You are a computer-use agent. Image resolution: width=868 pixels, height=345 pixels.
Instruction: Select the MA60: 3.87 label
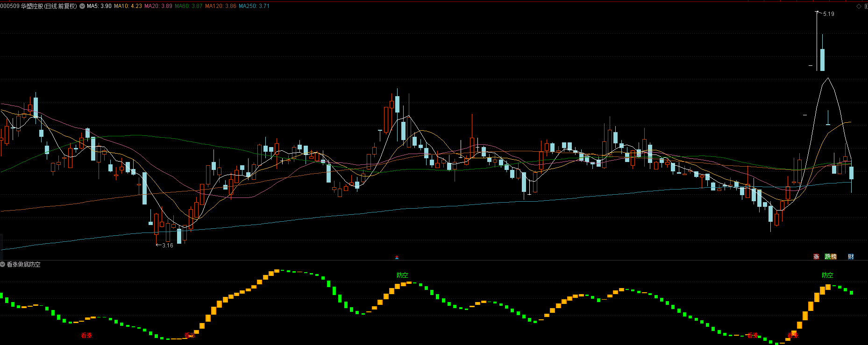tap(189, 6)
